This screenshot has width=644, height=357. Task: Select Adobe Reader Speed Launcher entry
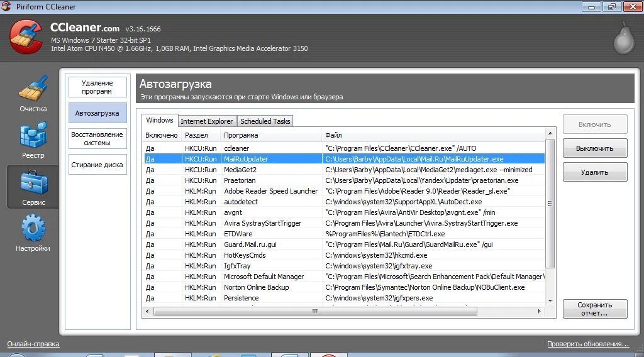[344, 191]
